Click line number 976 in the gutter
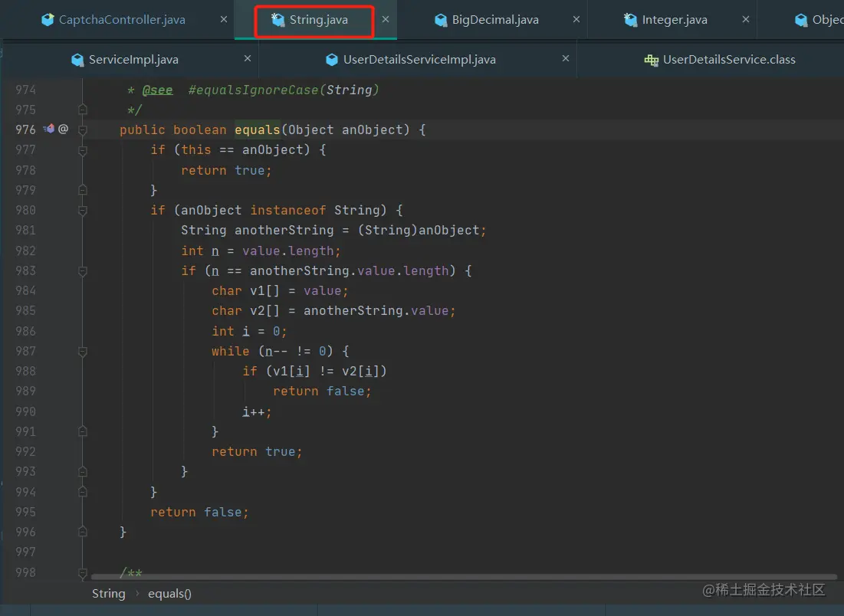844x616 pixels. tap(25, 129)
